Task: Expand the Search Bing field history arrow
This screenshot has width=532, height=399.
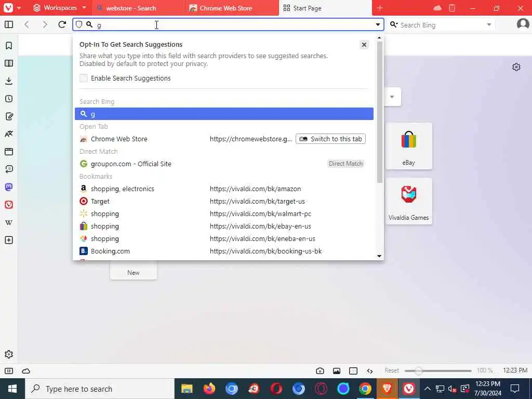Action: point(489,24)
